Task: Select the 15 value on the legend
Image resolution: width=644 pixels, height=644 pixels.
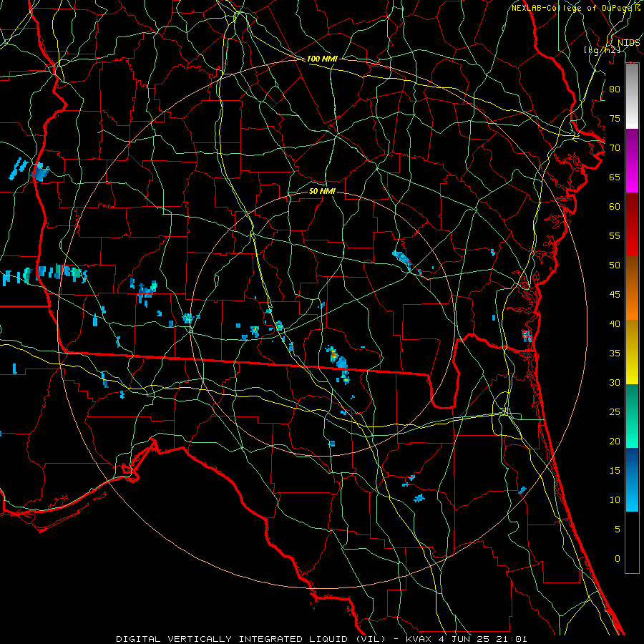Action: (615, 471)
